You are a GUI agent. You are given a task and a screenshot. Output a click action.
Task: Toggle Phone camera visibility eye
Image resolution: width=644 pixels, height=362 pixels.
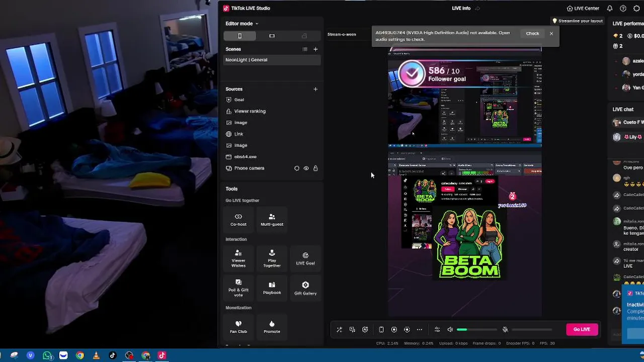(306, 168)
